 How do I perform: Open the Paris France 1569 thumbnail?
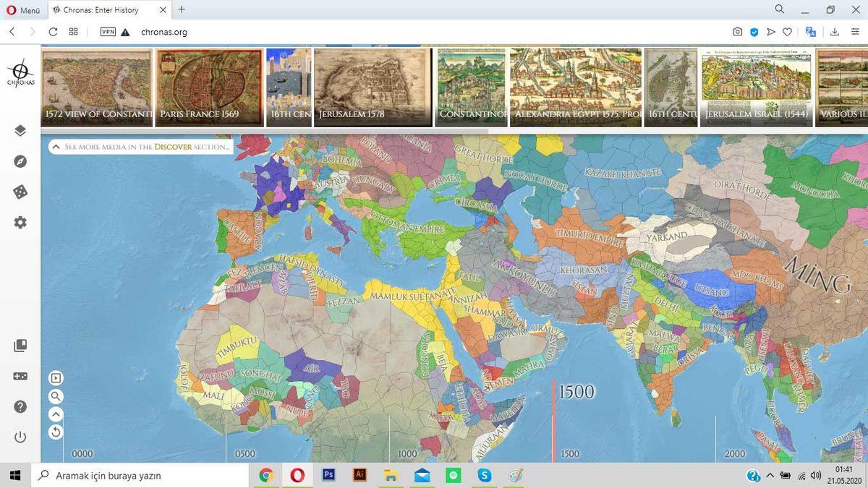tap(209, 87)
